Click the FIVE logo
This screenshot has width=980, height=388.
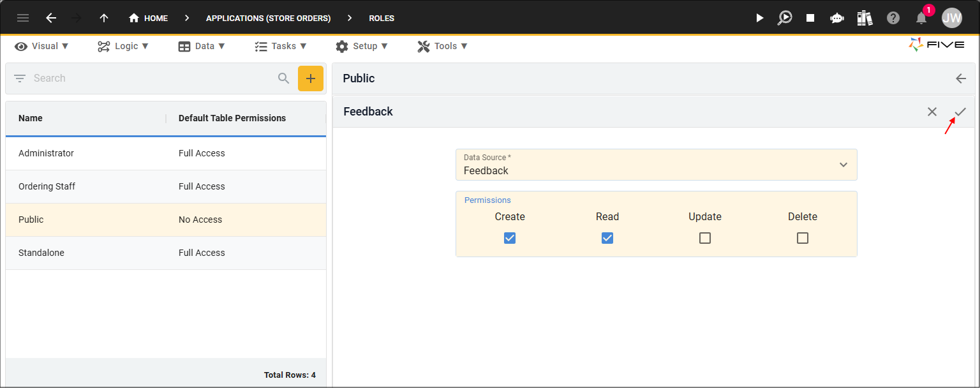click(937, 45)
